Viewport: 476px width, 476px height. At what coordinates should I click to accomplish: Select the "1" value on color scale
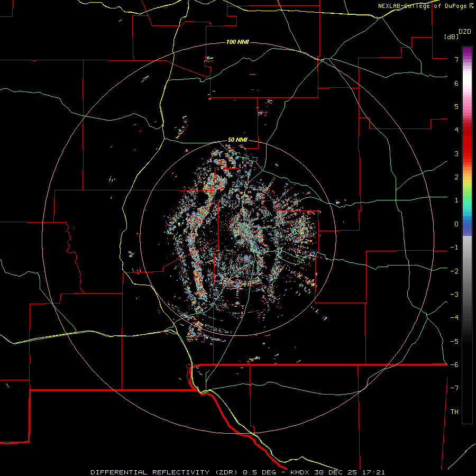click(456, 200)
